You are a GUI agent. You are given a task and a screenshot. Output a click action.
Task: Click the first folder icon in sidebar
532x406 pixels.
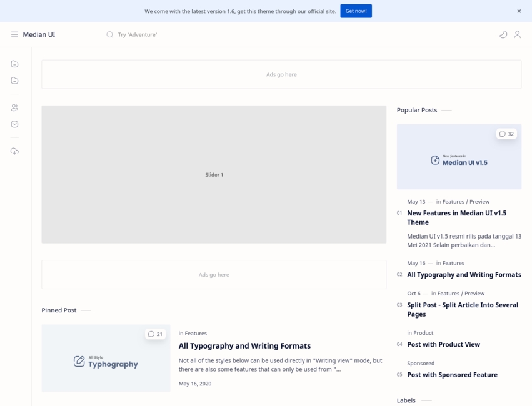pyautogui.click(x=14, y=64)
